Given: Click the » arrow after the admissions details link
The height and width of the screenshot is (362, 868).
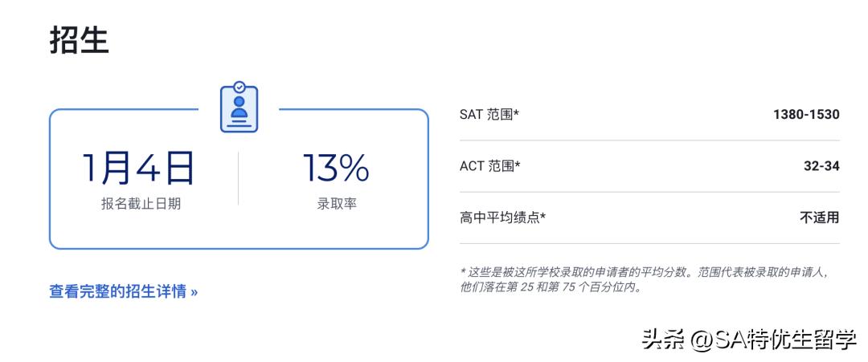Looking at the screenshot, I should click(194, 292).
